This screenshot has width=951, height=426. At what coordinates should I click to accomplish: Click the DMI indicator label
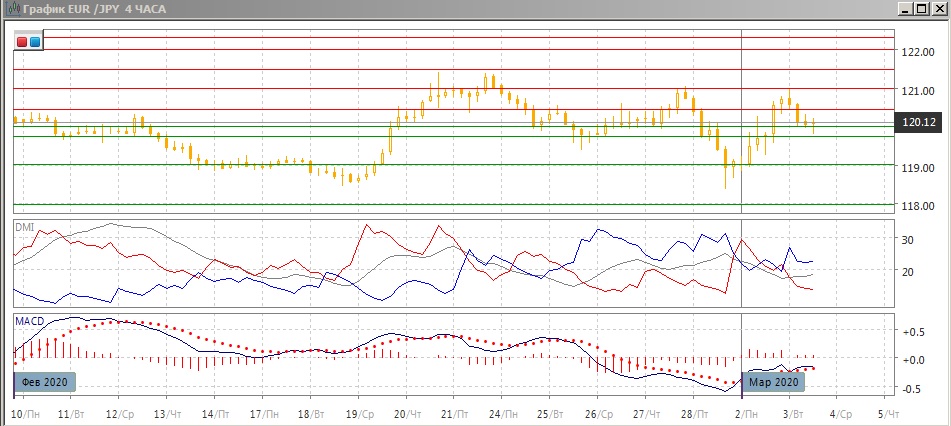[x=25, y=228]
